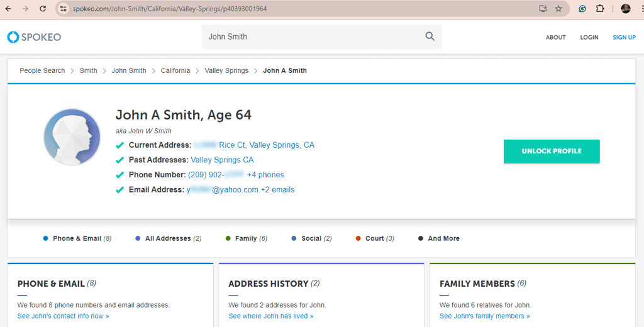Open See where John has lived link
The height and width of the screenshot is (327, 644).
[271, 316]
